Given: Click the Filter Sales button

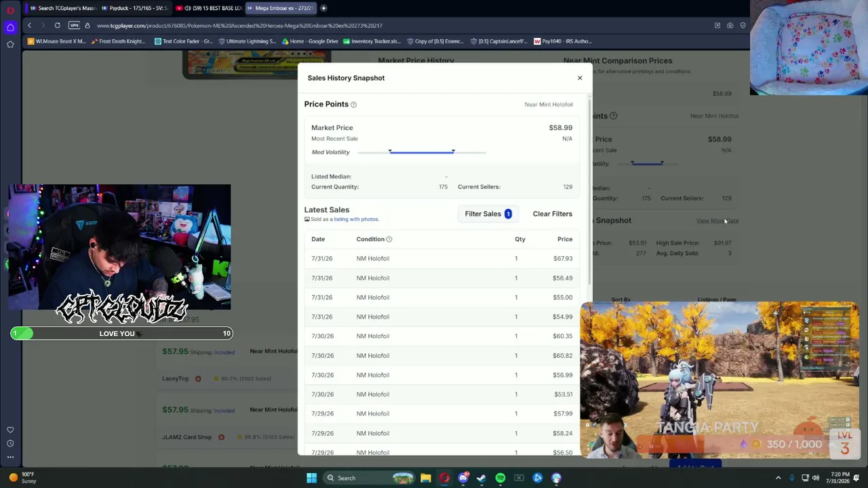Looking at the screenshot, I should click(x=488, y=213).
